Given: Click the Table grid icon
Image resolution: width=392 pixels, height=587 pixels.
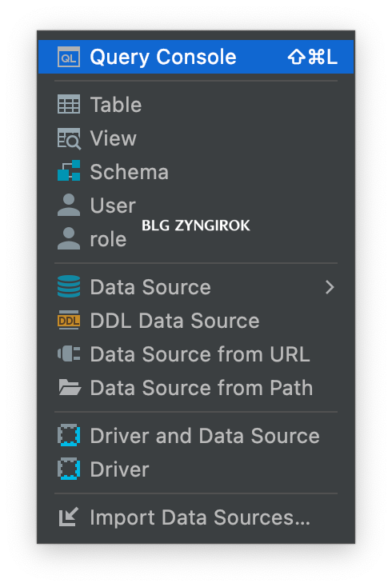Looking at the screenshot, I should tap(69, 104).
